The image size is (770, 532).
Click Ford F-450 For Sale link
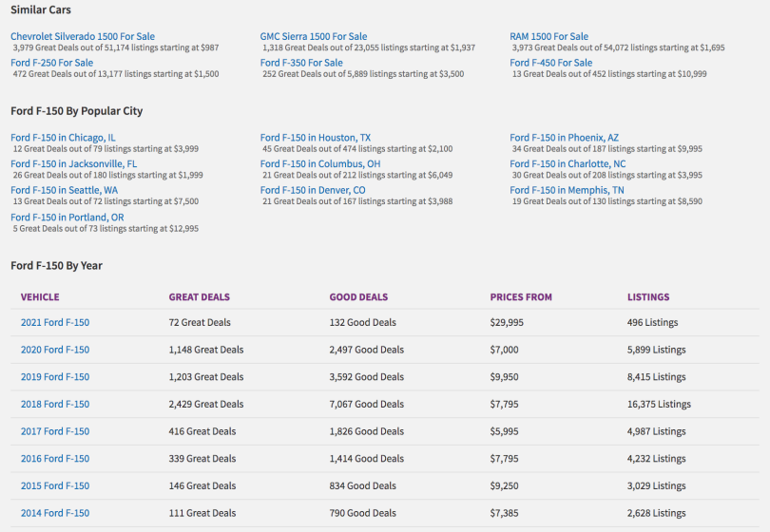point(550,63)
